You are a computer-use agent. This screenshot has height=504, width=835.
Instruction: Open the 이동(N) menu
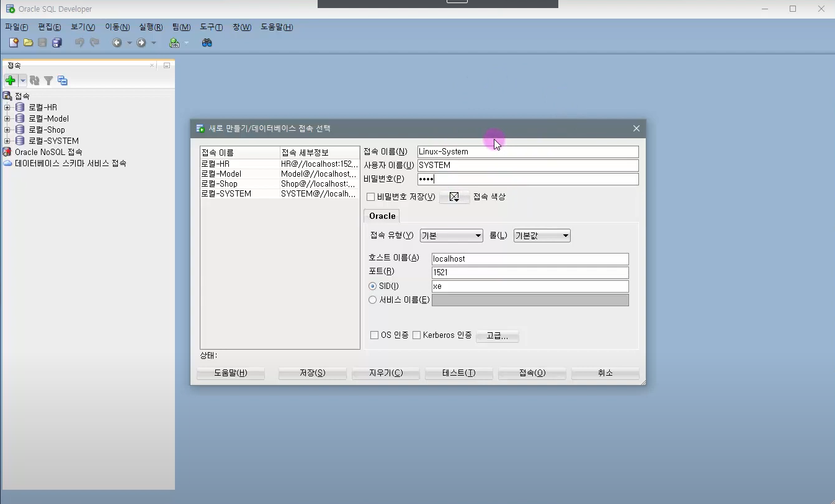point(117,27)
